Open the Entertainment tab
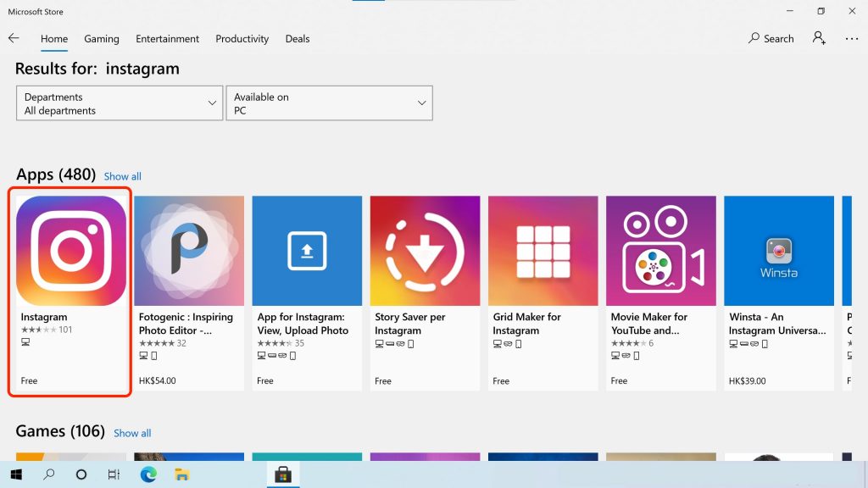This screenshot has height=488, width=868. point(167,39)
